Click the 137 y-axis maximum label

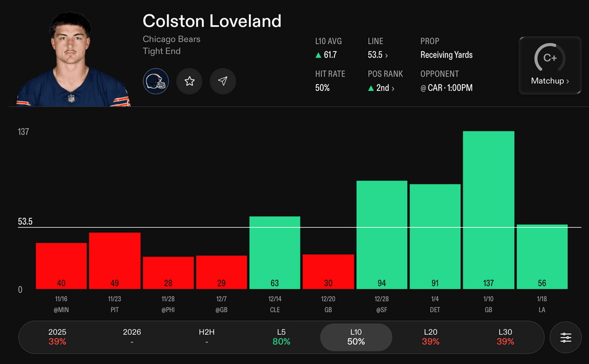tap(23, 132)
